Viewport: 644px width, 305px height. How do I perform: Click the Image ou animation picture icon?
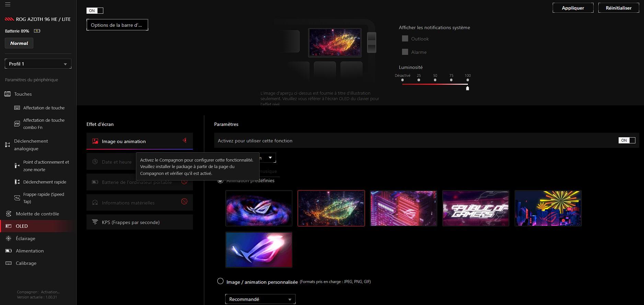point(95,141)
